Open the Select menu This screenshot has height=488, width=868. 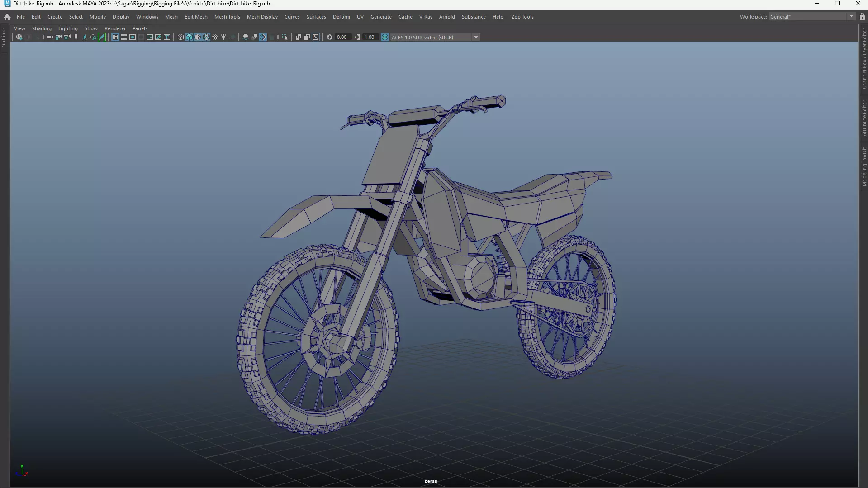tap(76, 17)
